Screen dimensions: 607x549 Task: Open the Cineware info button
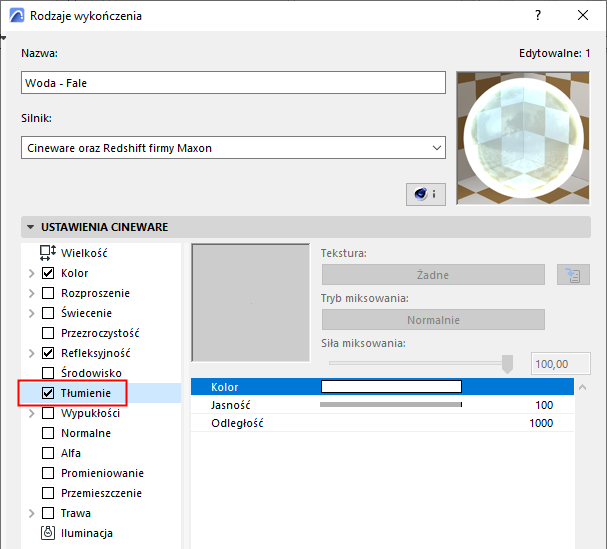click(x=425, y=194)
